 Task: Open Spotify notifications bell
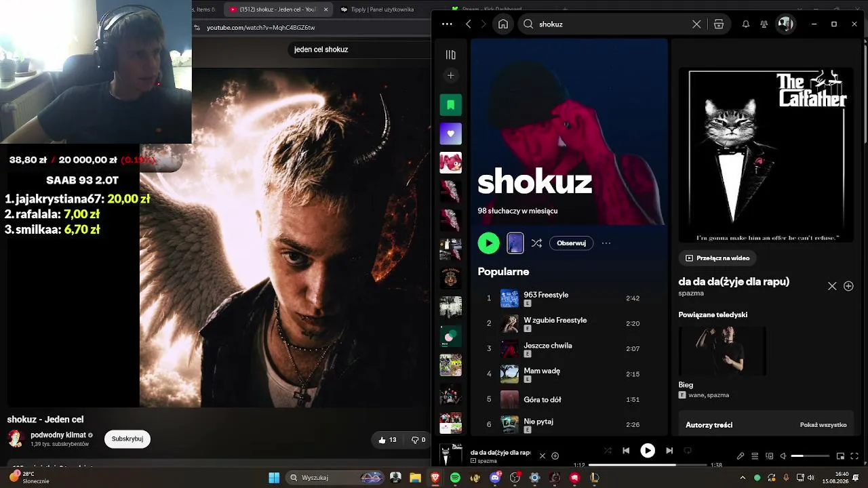tap(746, 24)
